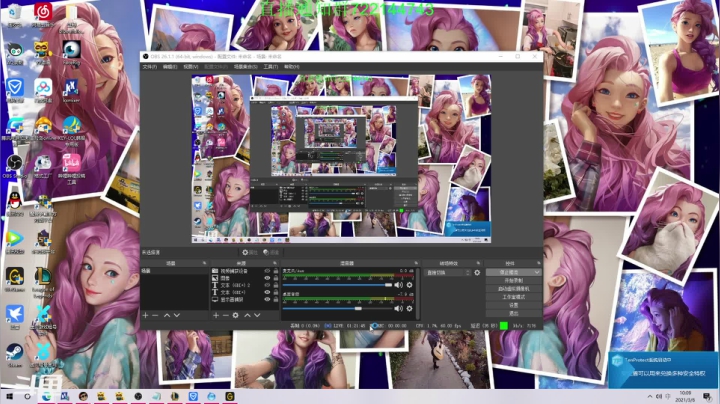Open the Windows Start button

(9, 397)
